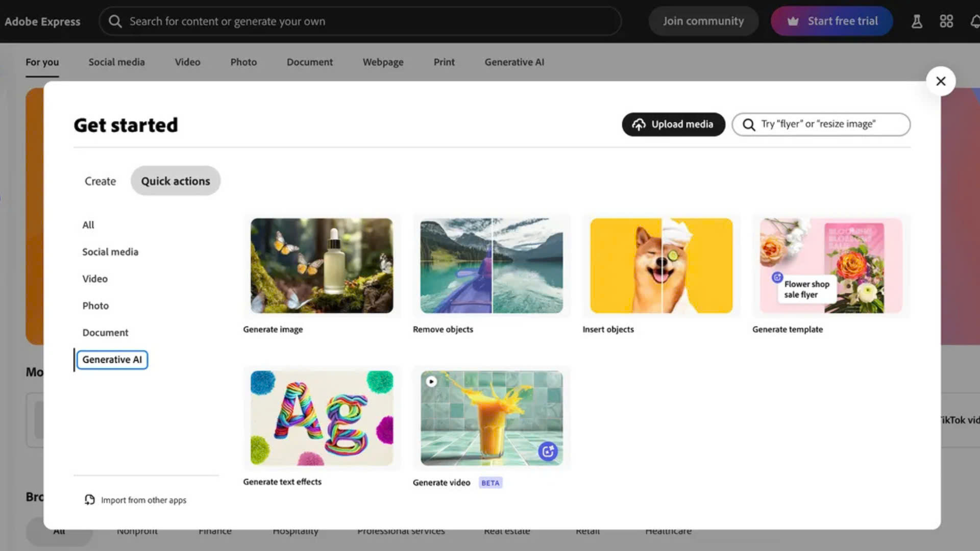Open Remove objects quick action thumbnail
980x551 pixels.
click(491, 266)
